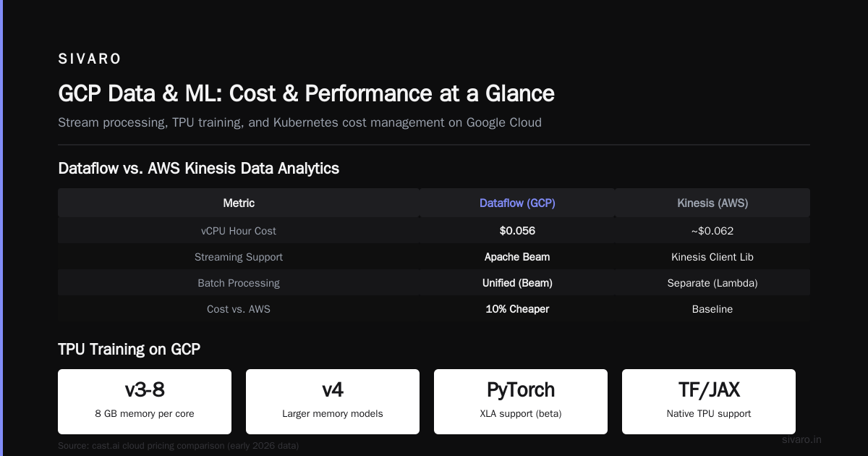Select the v4 TPU card
Viewport: 868px width, 456px height.
(333, 402)
